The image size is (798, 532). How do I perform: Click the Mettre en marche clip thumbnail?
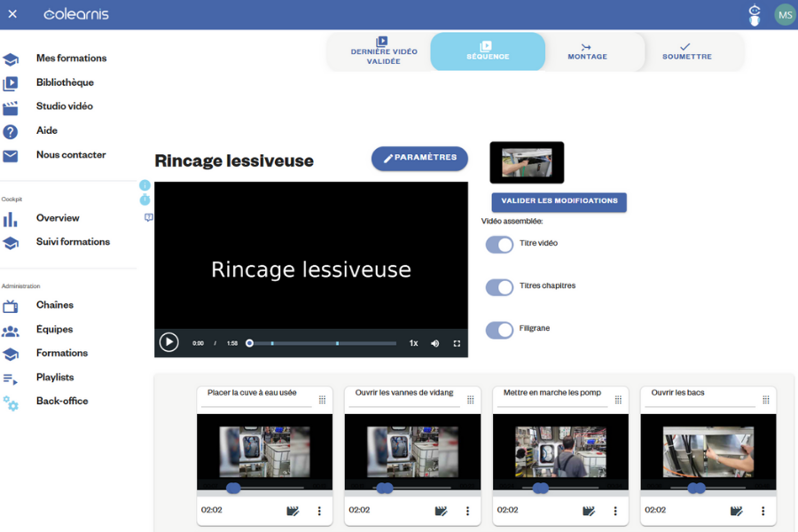tap(560, 451)
